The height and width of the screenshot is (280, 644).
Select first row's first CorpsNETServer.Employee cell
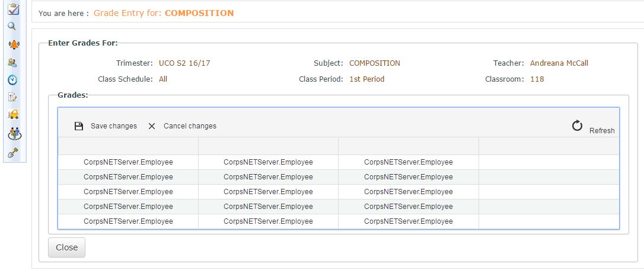(128, 162)
